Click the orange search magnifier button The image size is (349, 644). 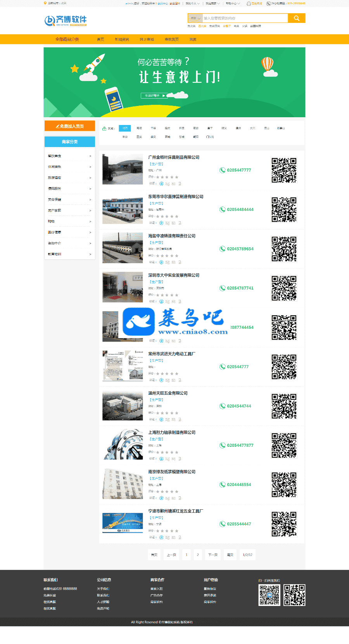pyautogui.click(x=297, y=18)
